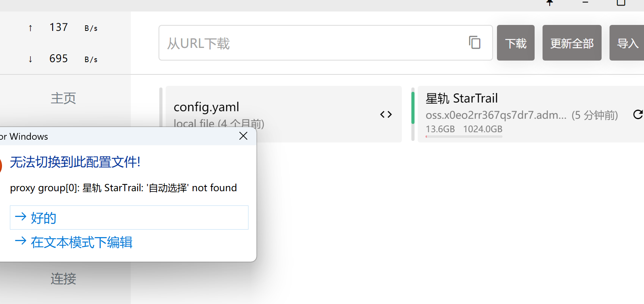This screenshot has height=304, width=644.
Task: Minimize the application window
Action: tap(585, 2)
